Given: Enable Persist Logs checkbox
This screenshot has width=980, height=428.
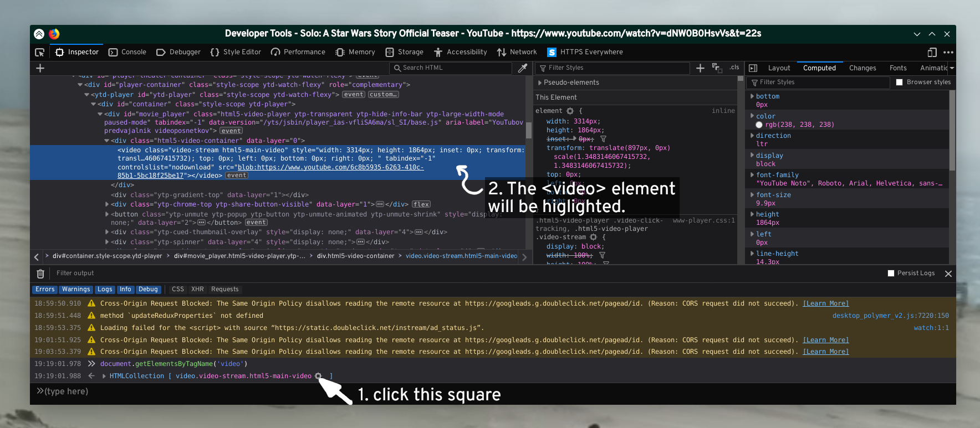Looking at the screenshot, I should 891,273.
